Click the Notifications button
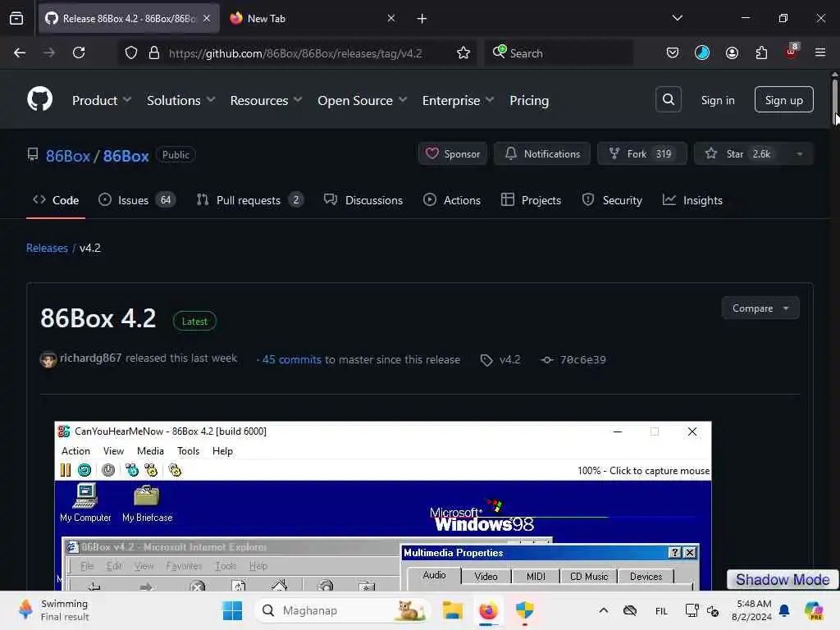Screen dimensions: 840x630 pyautogui.click(x=542, y=153)
